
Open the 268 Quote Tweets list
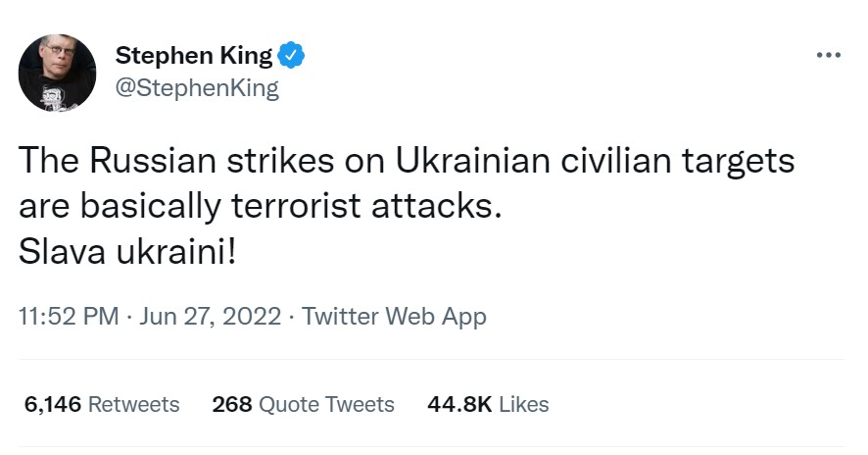303,404
